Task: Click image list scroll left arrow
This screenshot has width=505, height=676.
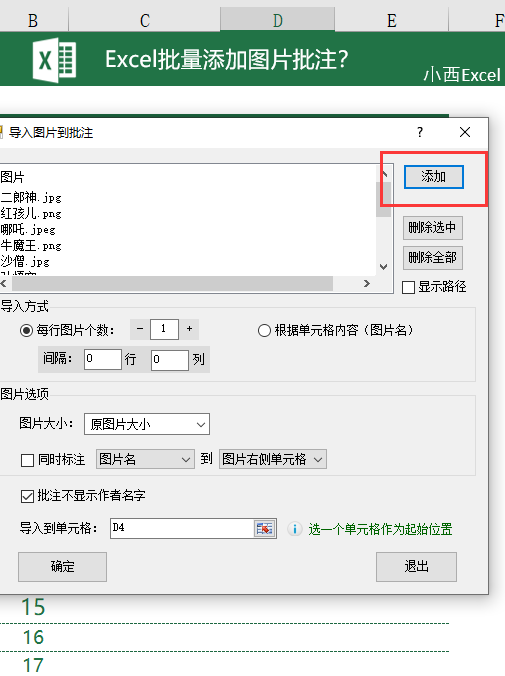Action: click(3, 283)
